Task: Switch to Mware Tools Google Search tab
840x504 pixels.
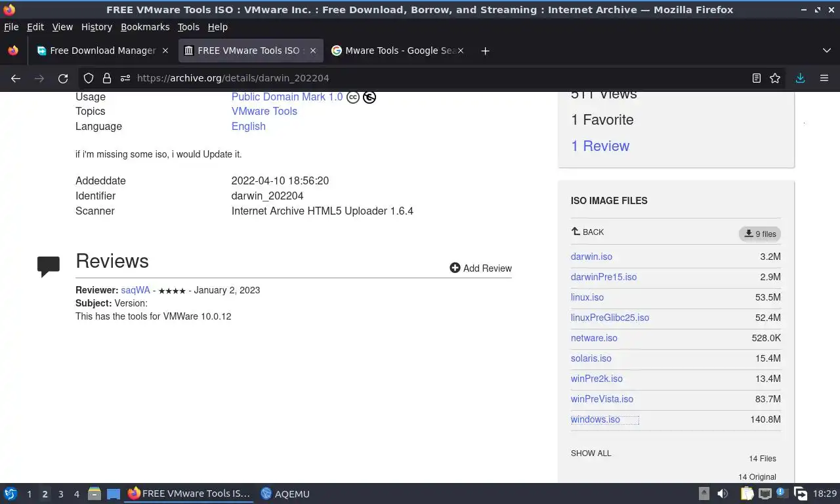Action: tap(398, 51)
